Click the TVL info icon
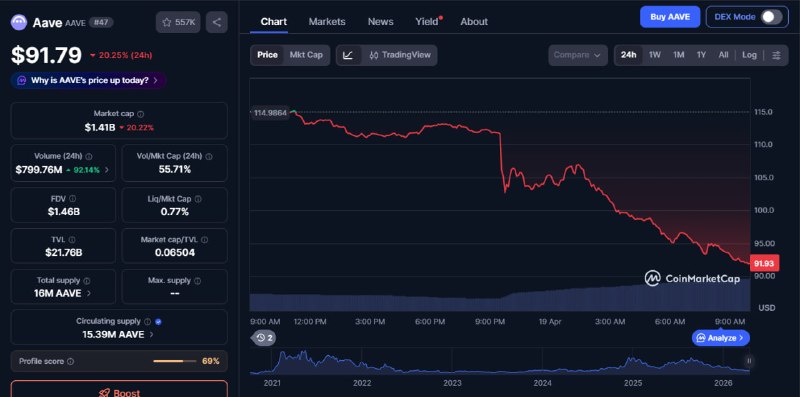The height and width of the screenshot is (397, 800). coord(72,239)
